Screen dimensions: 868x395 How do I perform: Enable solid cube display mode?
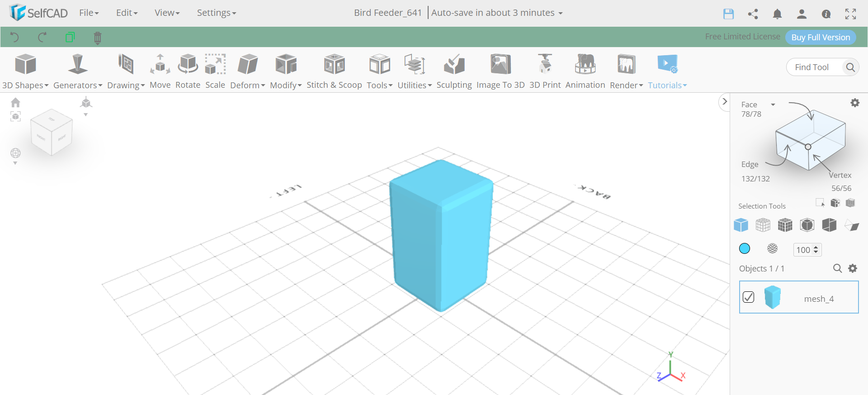click(741, 225)
